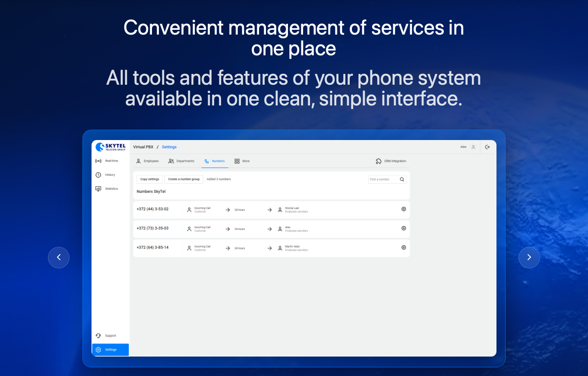The height and width of the screenshot is (376, 588).
Task: Click the SkyTel Telecom Group logo
Action: pos(110,147)
